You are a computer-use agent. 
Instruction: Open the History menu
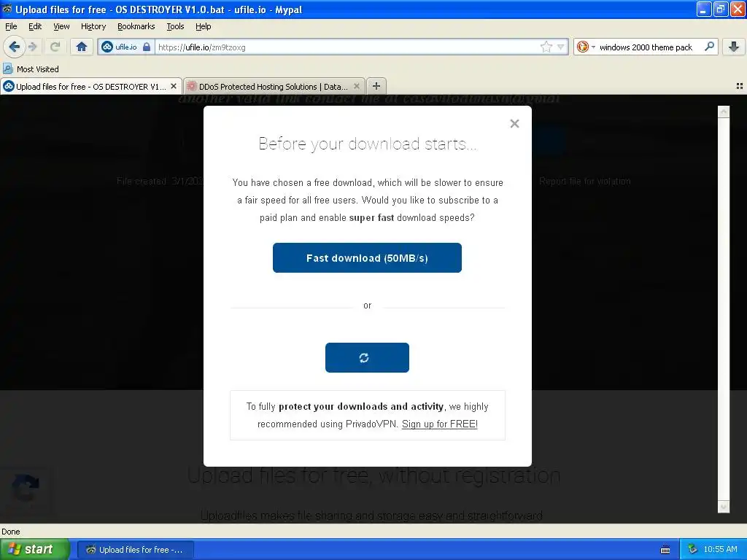93,26
